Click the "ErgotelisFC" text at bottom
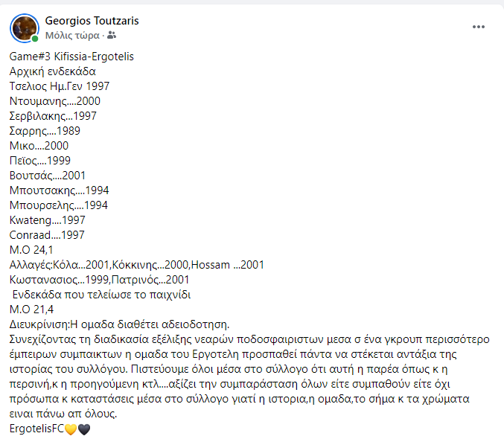 36,429
